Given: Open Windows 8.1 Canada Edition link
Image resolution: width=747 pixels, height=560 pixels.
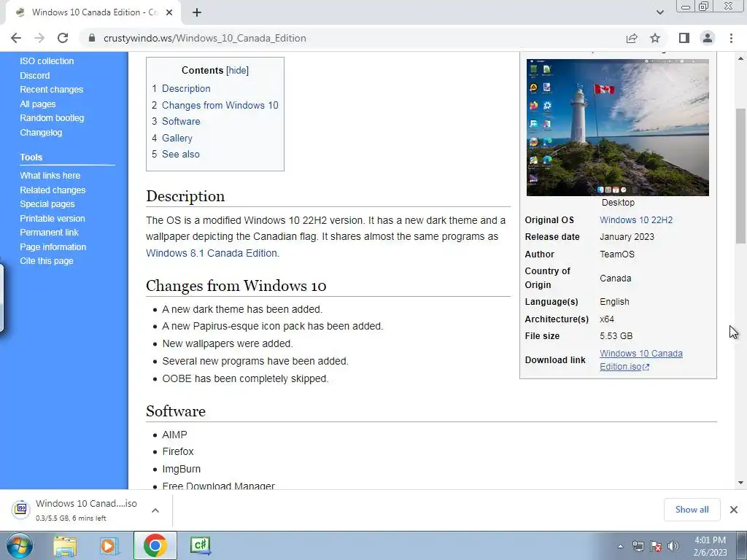Looking at the screenshot, I should click(212, 253).
